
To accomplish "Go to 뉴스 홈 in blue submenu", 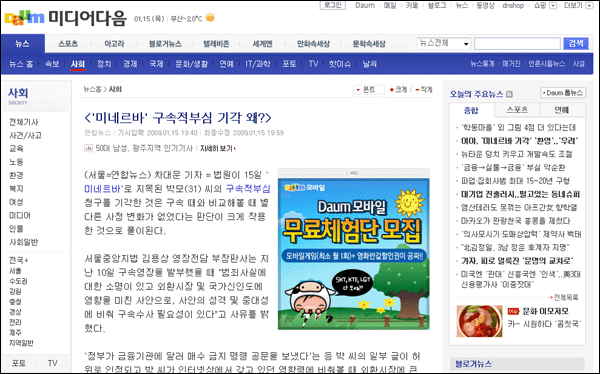I will [21, 64].
